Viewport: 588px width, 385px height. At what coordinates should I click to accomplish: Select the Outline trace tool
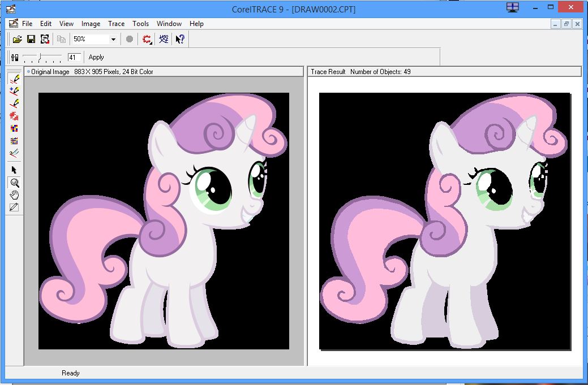[14, 79]
